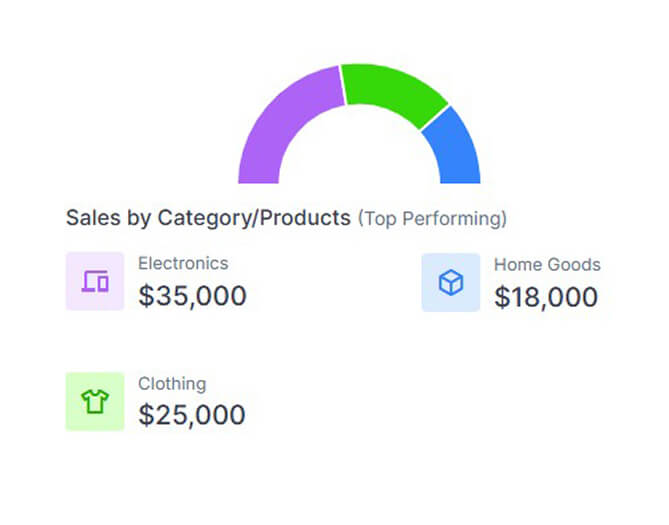Click the Home Goods category label

(547, 265)
